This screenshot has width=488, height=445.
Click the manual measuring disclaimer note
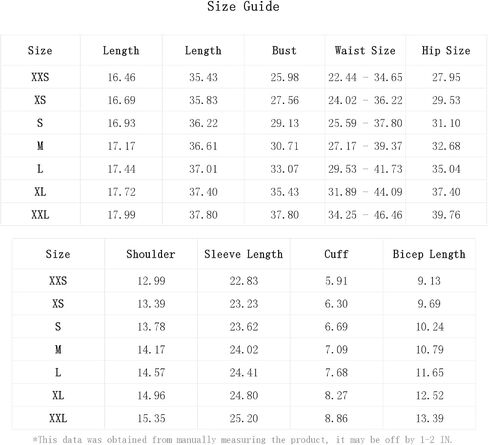[243, 440]
